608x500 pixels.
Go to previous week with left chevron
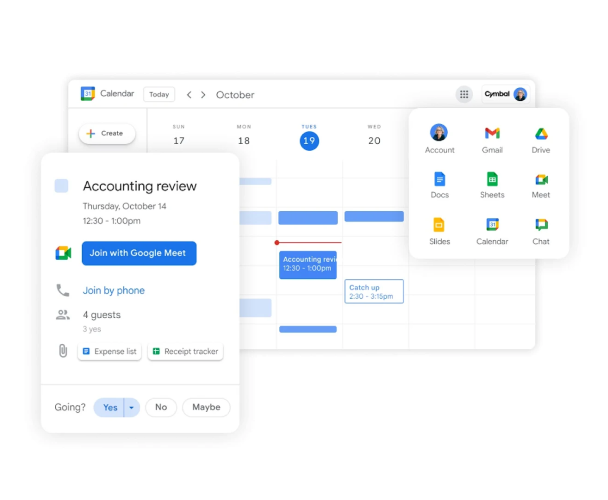(x=189, y=95)
